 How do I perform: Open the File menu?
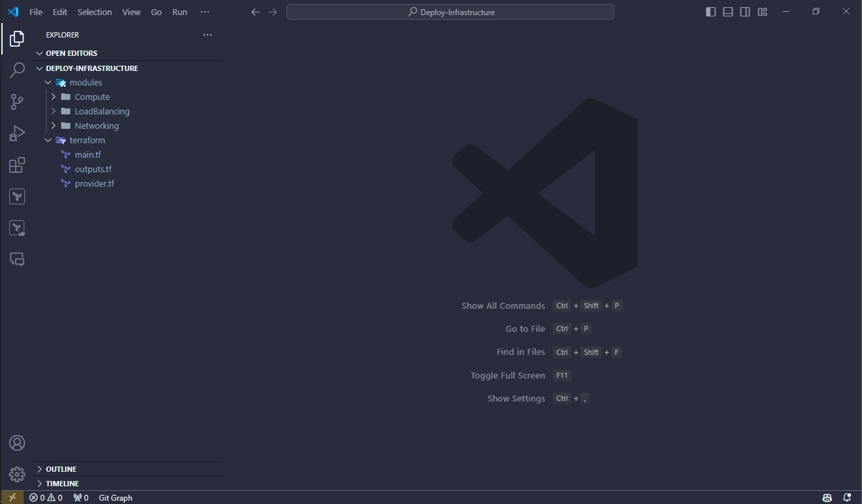pyautogui.click(x=36, y=12)
